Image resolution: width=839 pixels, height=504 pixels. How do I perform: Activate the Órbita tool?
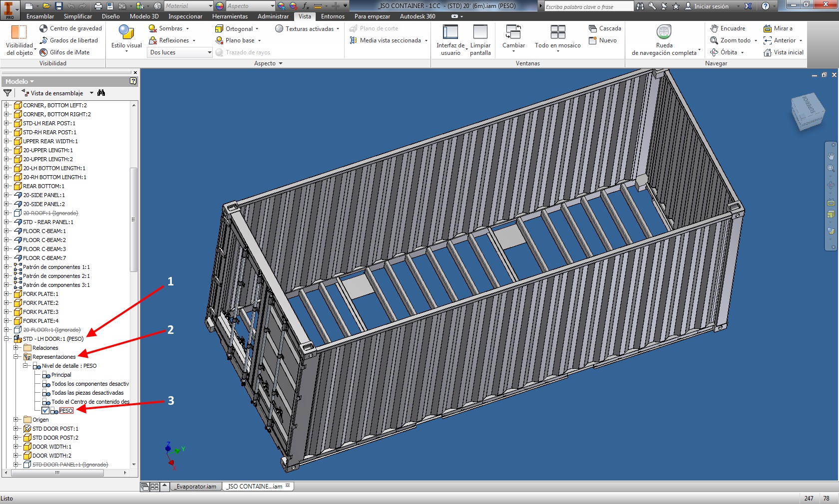coord(724,52)
